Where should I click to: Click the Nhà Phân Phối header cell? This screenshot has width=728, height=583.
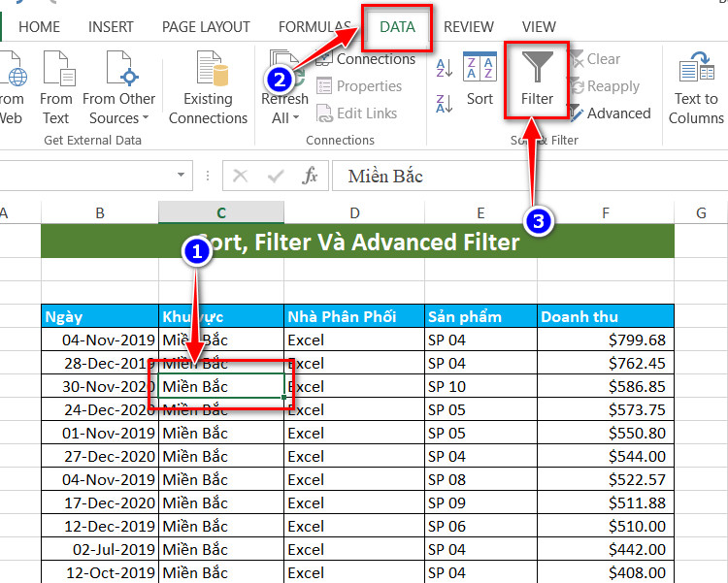pyautogui.click(x=354, y=316)
